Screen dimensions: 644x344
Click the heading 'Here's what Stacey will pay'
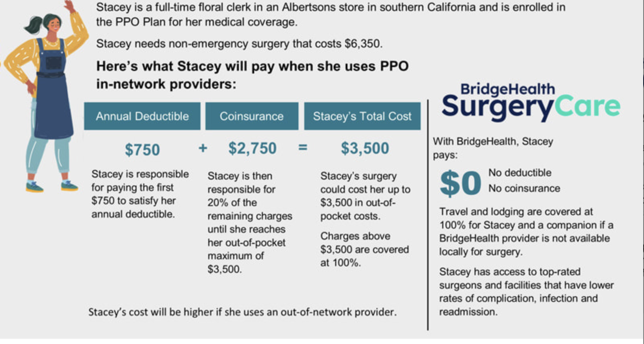tap(252, 75)
